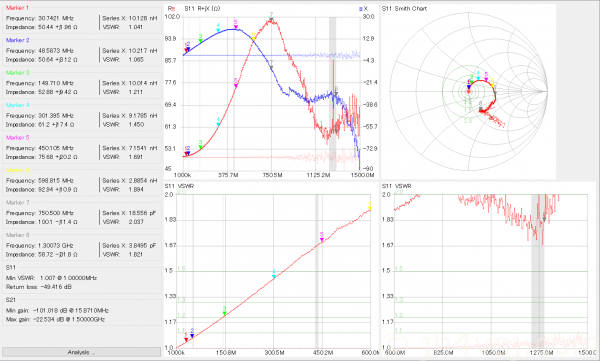Select gray marker 8 on right VSWR chart
The image size is (600, 361).
click(x=544, y=219)
